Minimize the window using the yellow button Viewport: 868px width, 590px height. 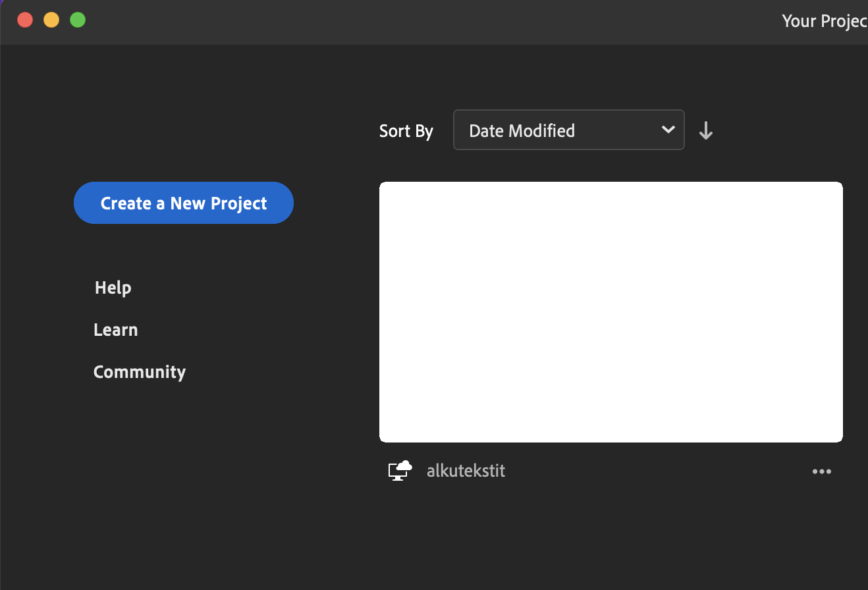[x=51, y=20]
